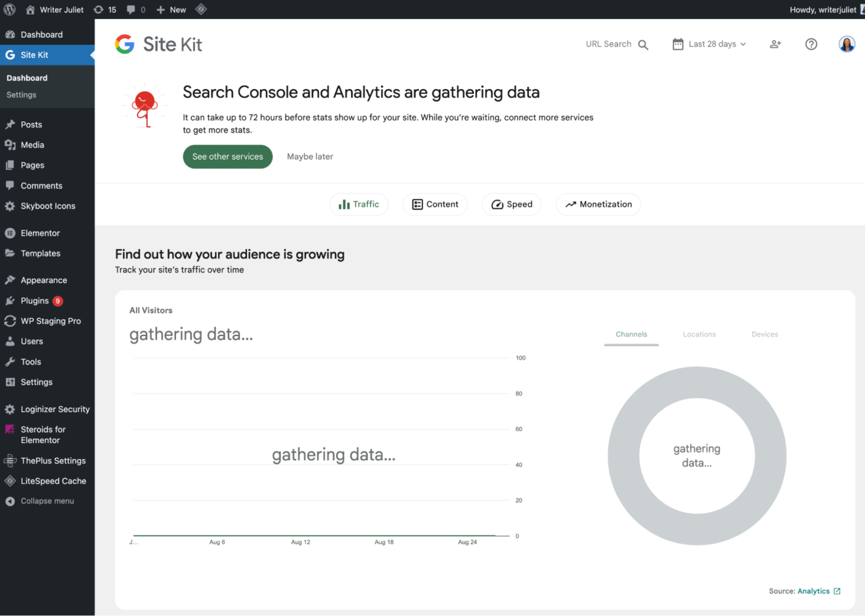The image size is (865, 616).
Task: Click the WordPress logo in admin bar
Action: (x=10, y=9)
